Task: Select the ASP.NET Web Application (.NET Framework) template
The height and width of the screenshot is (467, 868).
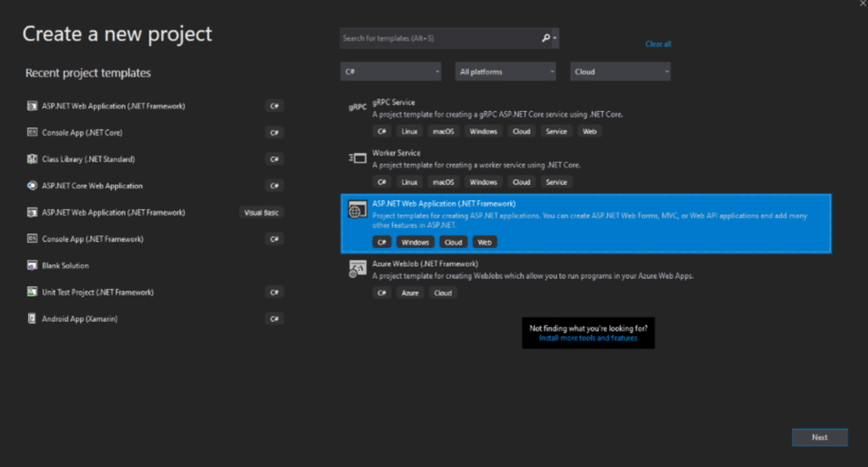Action: click(586, 222)
